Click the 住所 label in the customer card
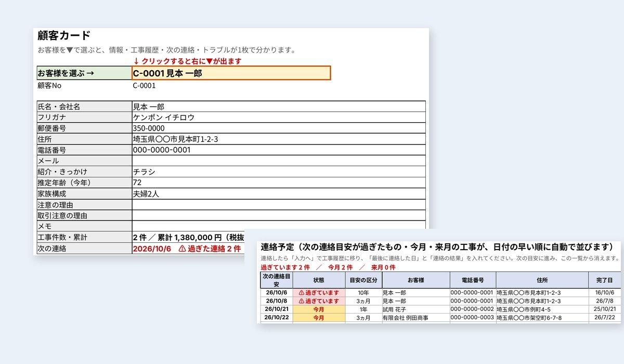Viewport: 624px width, 364px height. point(84,139)
